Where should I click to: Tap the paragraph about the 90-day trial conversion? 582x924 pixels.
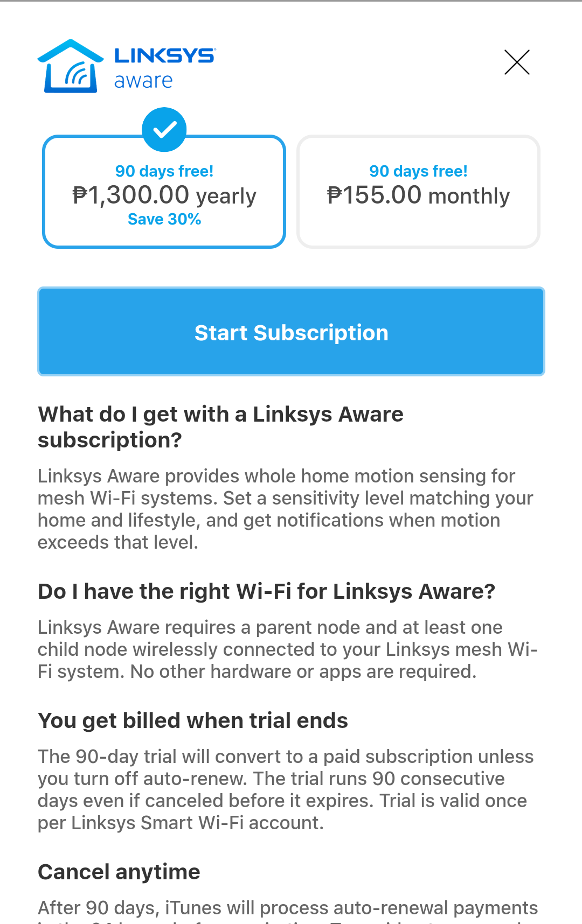pos(286,790)
